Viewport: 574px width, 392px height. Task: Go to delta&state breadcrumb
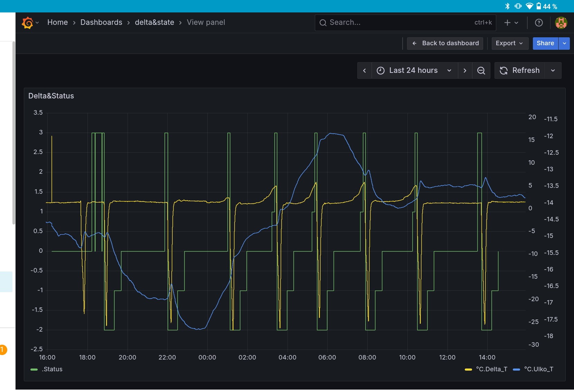154,22
